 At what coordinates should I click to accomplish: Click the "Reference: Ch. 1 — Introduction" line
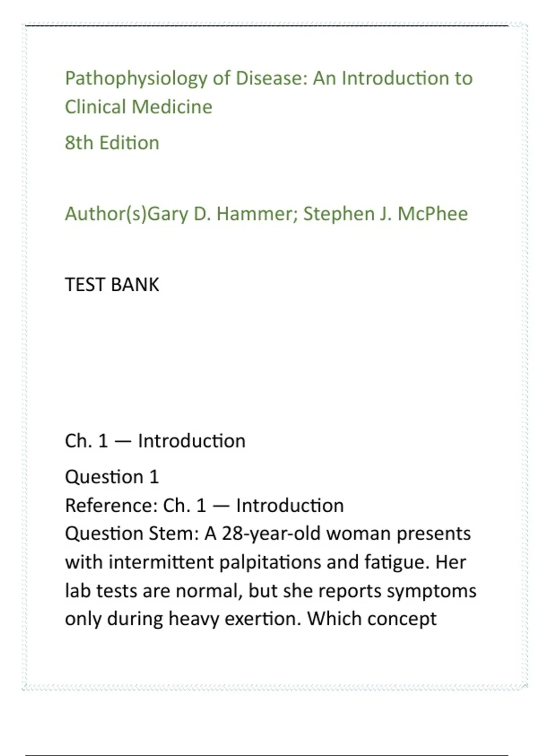tap(204, 506)
